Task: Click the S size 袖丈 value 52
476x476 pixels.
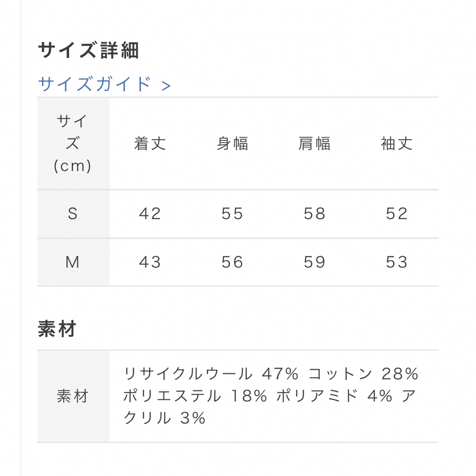Action: (397, 214)
